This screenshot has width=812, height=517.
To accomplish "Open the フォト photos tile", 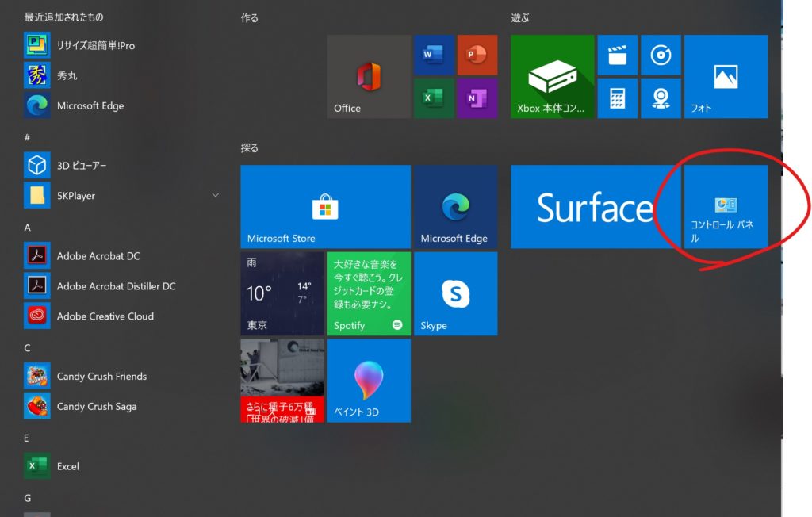I will pyautogui.click(x=726, y=77).
